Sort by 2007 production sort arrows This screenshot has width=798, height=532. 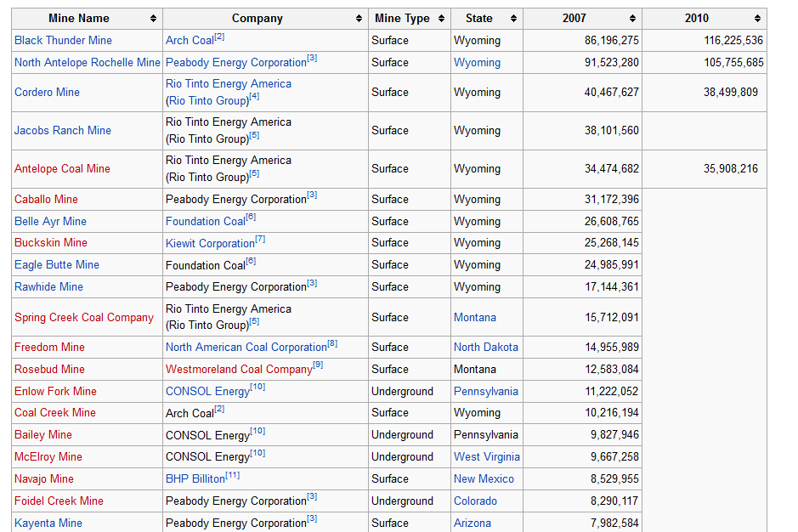632,19
